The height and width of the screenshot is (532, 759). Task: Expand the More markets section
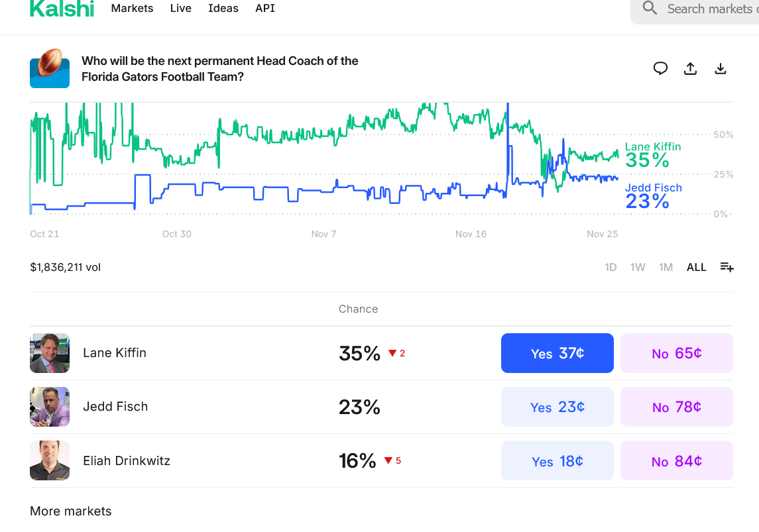(71, 511)
